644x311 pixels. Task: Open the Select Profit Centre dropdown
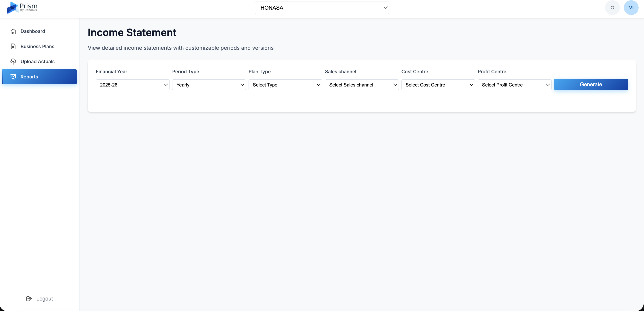click(x=514, y=85)
